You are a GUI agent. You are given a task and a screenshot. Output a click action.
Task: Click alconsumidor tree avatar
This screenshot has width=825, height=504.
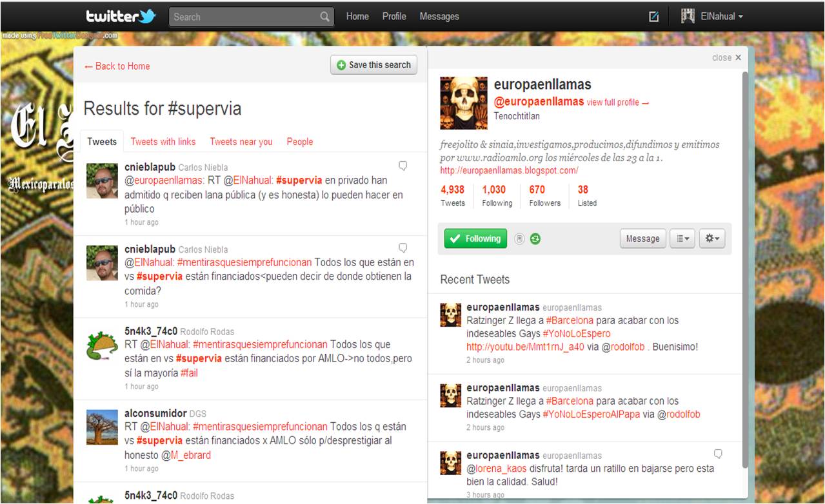click(102, 427)
